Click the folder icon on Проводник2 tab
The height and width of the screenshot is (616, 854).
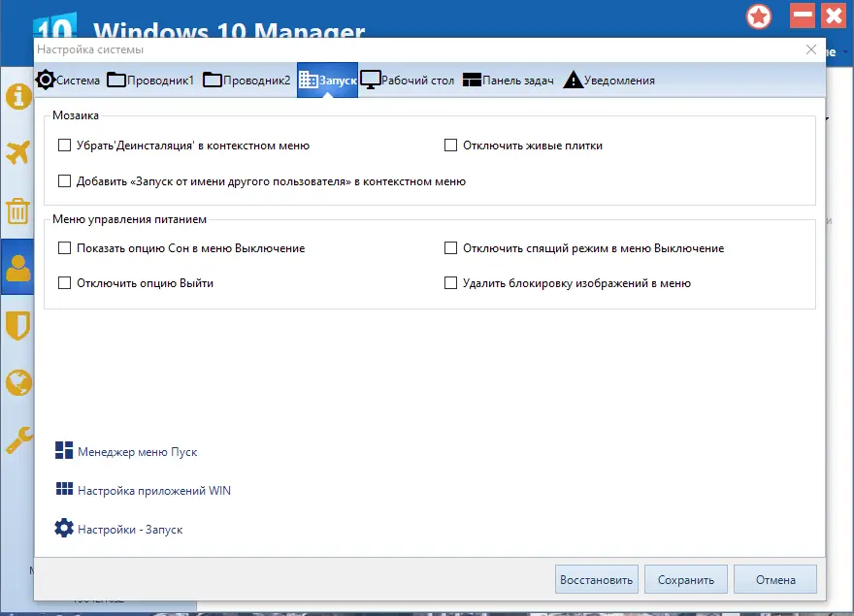tap(212, 81)
